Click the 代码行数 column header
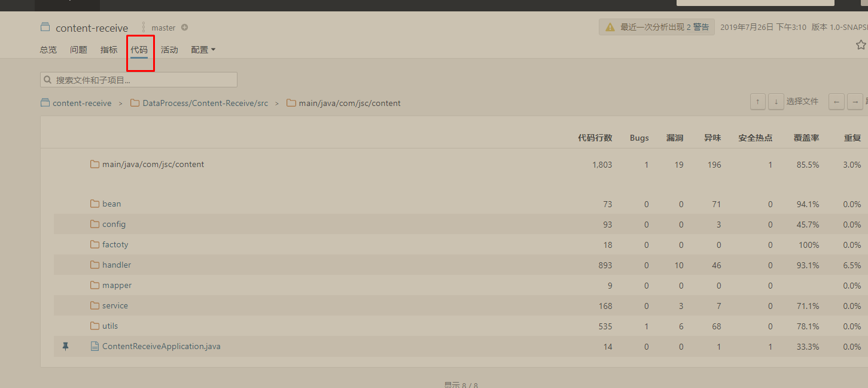This screenshot has width=868, height=388. (595, 138)
